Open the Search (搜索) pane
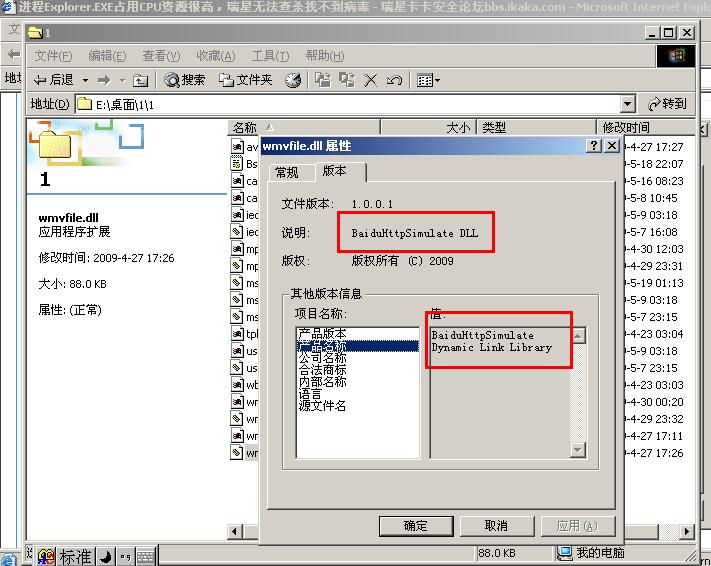The image size is (711, 566). point(185,80)
